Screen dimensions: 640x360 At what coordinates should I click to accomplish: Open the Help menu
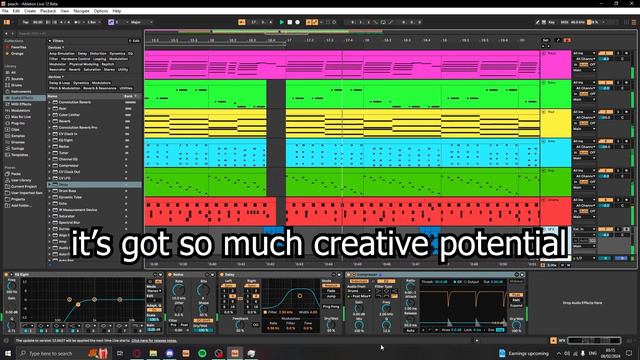coord(117,11)
